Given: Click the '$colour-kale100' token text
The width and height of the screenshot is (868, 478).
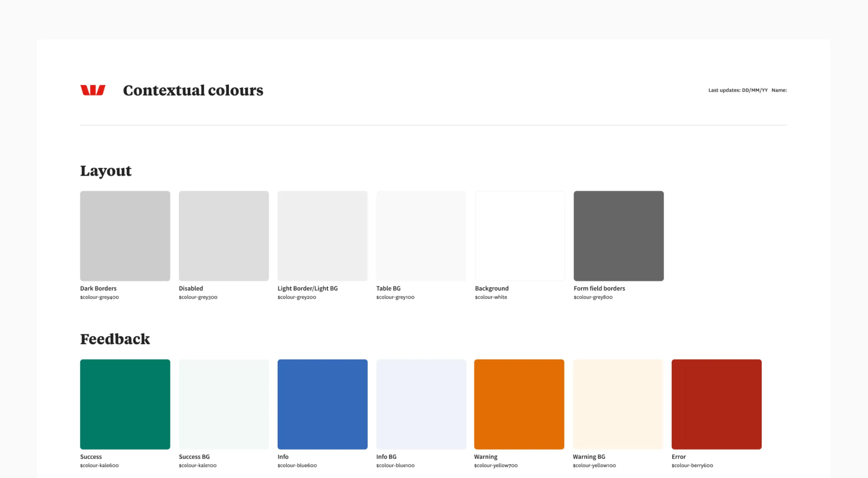Looking at the screenshot, I should (198, 465).
